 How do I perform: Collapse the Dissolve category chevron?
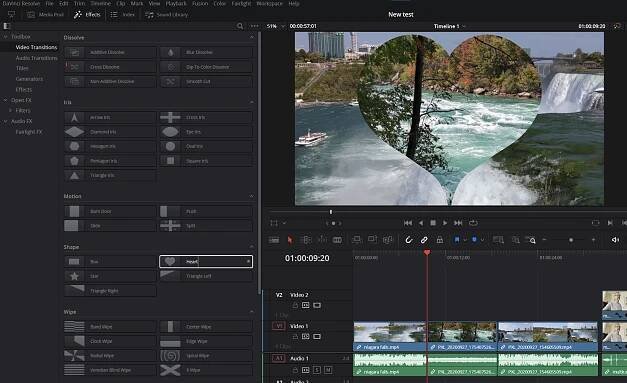(x=252, y=37)
